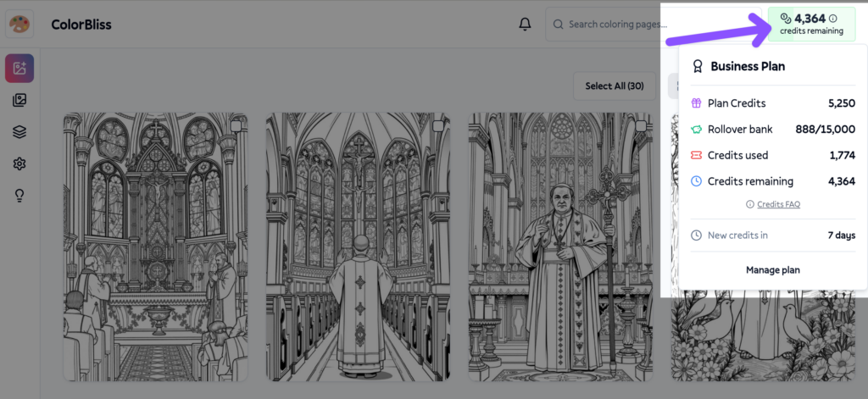Click the magnifier icon in search box
Viewport: 868px width, 399px height.
(558, 25)
